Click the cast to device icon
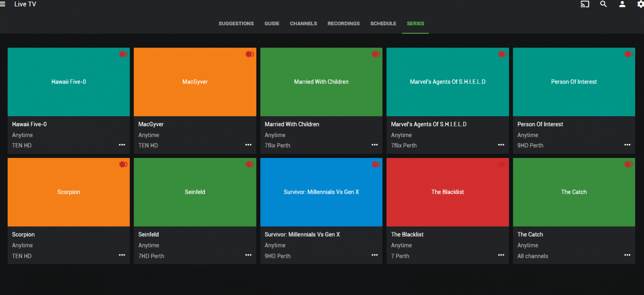644x295 pixels. click(584, 4)
